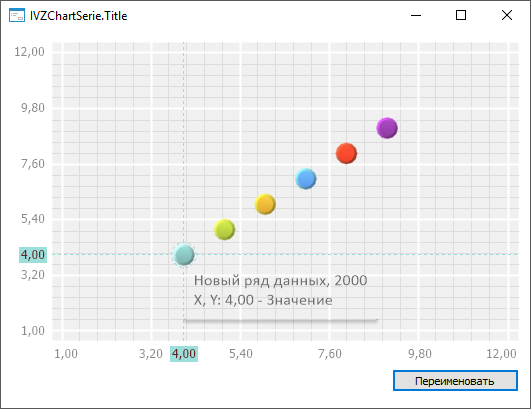This screenshot has height=409, width=531.
Task: Click the tooltip line X, Y: 4,00 - Значение
Action: (263, 300)
